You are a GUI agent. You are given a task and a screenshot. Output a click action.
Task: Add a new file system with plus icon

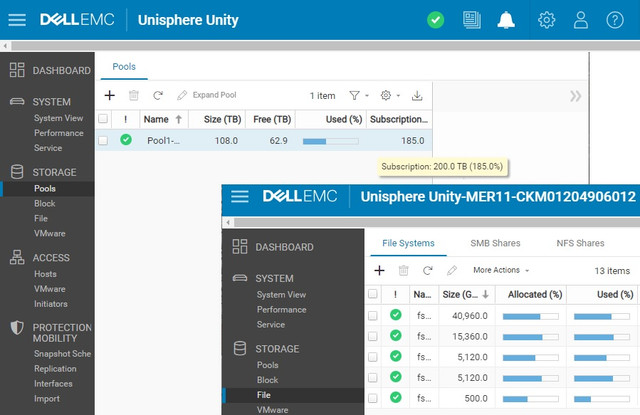[379, 271]
